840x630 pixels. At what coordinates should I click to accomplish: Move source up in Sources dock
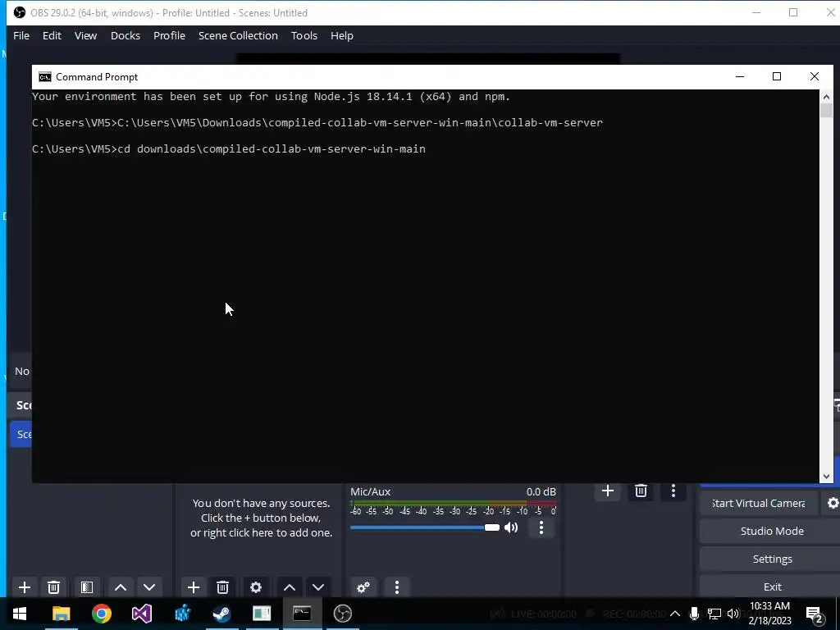click(x=290, y=587)
